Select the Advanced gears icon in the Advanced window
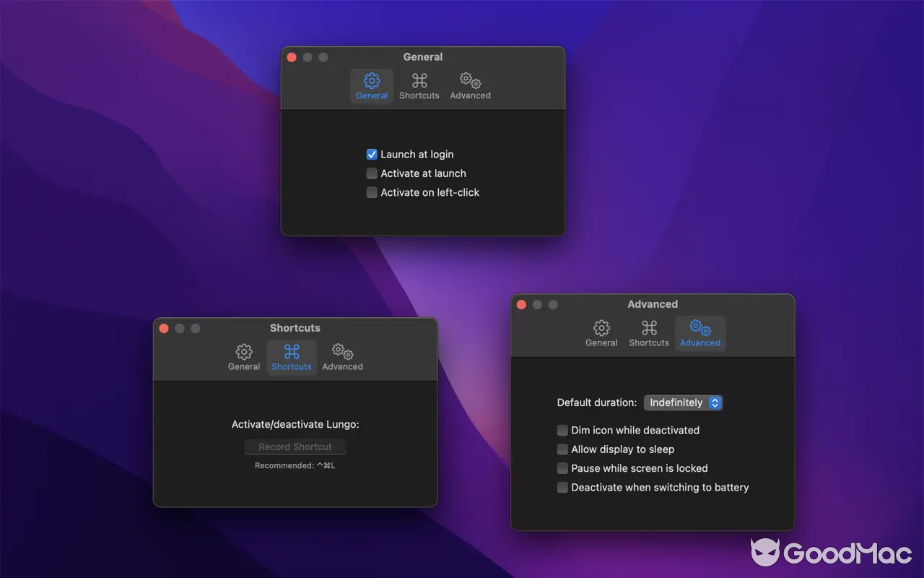The height and width of the screenshot is (578, 924). [x=699, y=329]
